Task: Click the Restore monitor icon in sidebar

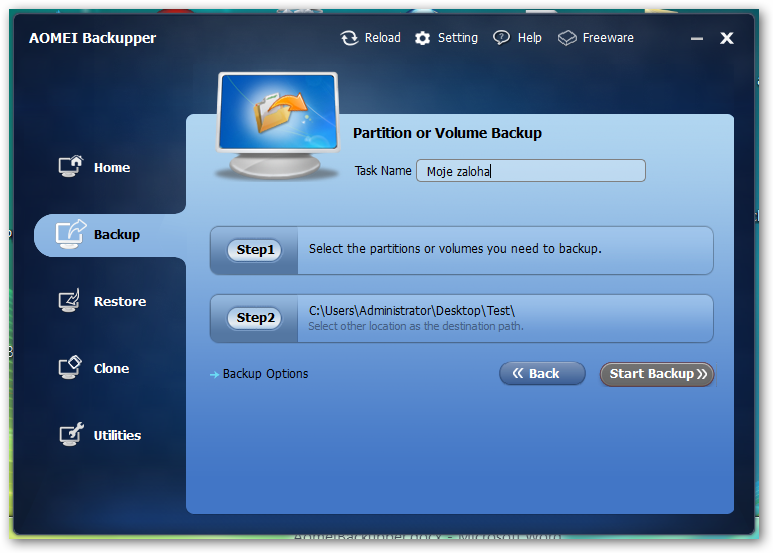Action: click(x=70, y=301)
